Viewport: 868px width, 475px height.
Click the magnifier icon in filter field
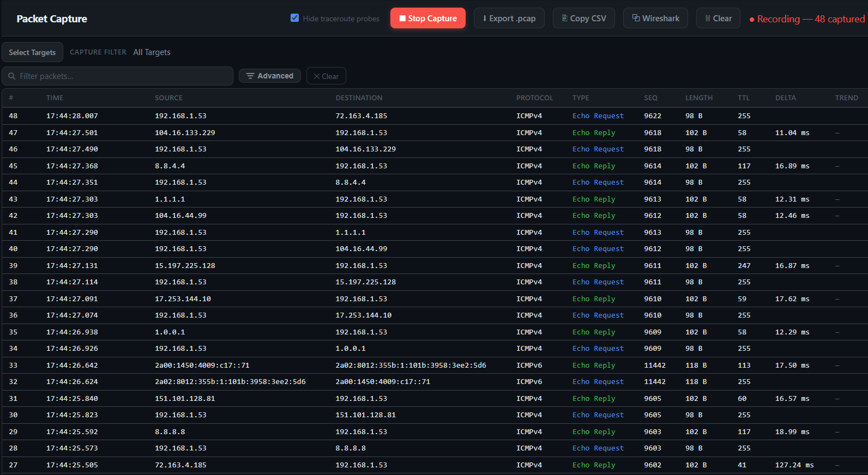[x=11, y=76]
